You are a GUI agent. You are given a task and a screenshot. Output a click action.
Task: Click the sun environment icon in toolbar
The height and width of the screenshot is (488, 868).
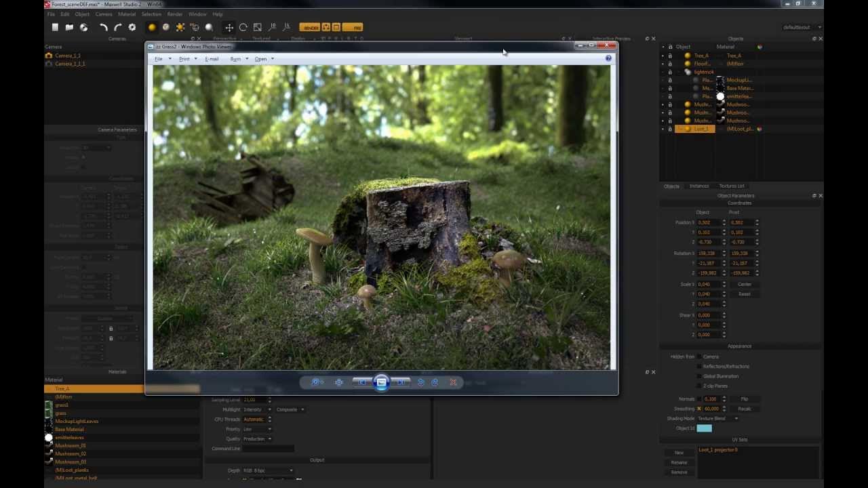point(180,27)
